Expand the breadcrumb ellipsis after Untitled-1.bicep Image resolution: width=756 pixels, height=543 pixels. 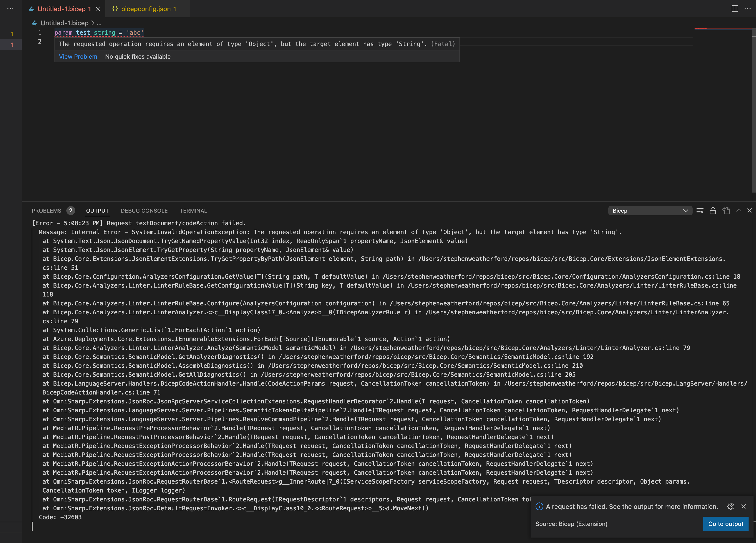tap(99, 23)
